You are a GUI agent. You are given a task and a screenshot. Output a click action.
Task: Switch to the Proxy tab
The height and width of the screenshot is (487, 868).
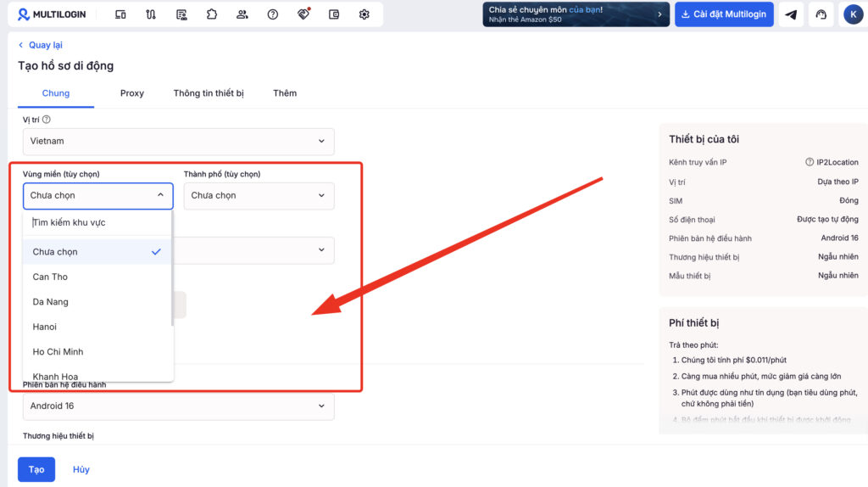(x=131, y=93)
